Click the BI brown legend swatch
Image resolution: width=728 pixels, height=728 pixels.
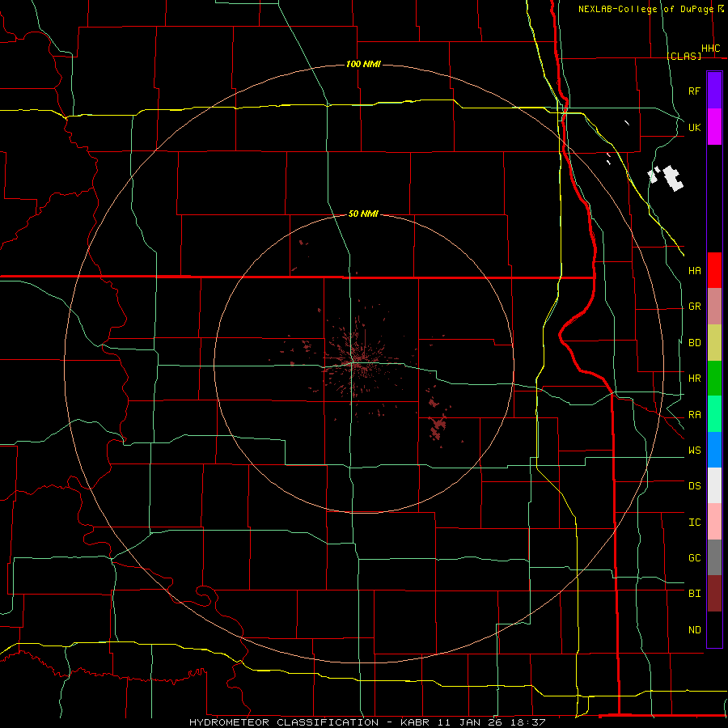[x=714, y=594]
